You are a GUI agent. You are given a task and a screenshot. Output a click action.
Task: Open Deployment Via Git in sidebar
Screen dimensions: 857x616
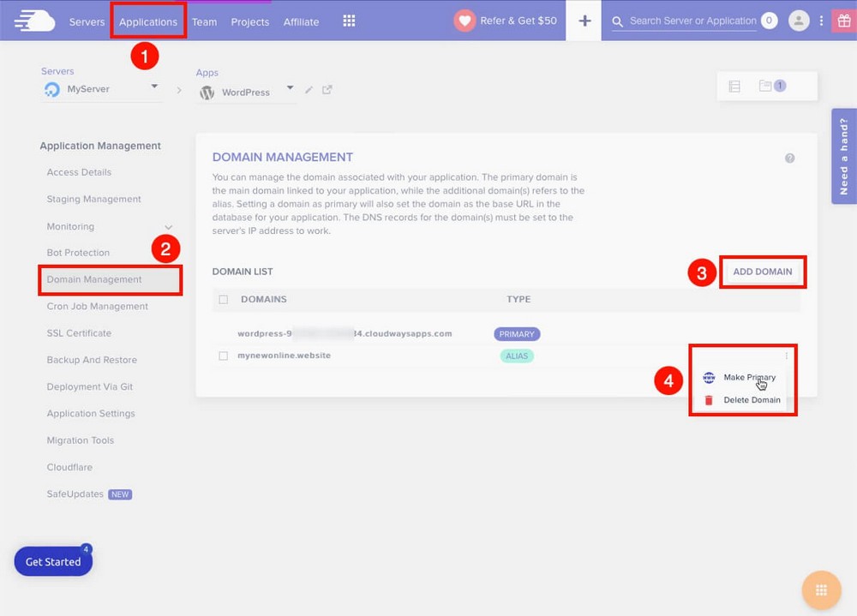click(x=90, y=386)
